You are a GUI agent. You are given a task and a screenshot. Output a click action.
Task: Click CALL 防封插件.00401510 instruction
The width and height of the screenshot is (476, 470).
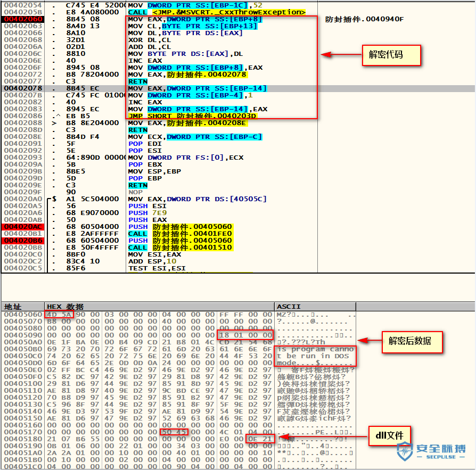click(180, 248)
